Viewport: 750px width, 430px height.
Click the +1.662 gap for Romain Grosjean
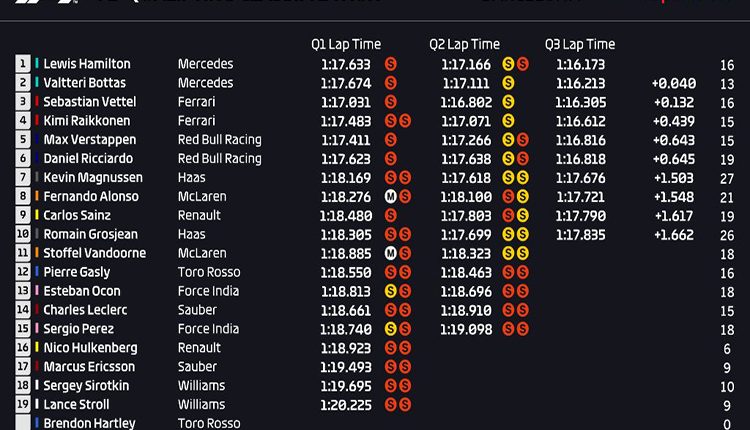673,235
